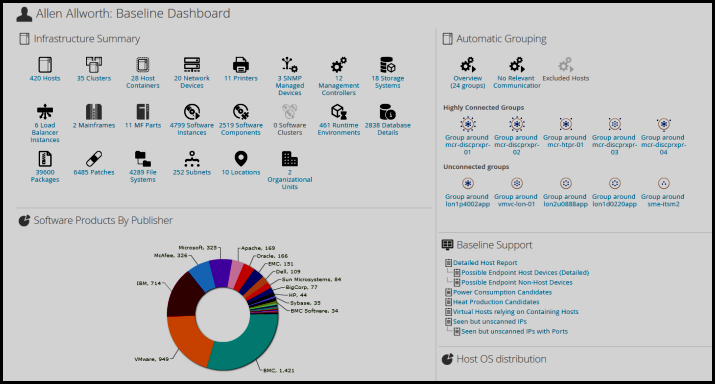Open the 252 Subnets icon
This screenshot has height=384, width=715.
[x=192, y=159]
